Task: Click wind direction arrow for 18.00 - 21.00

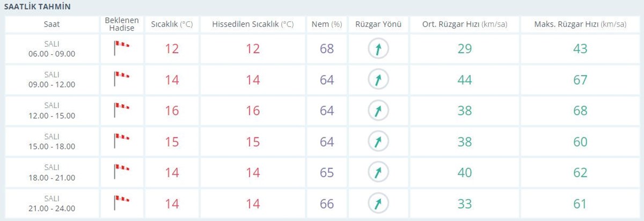Action: pos(378,173)
